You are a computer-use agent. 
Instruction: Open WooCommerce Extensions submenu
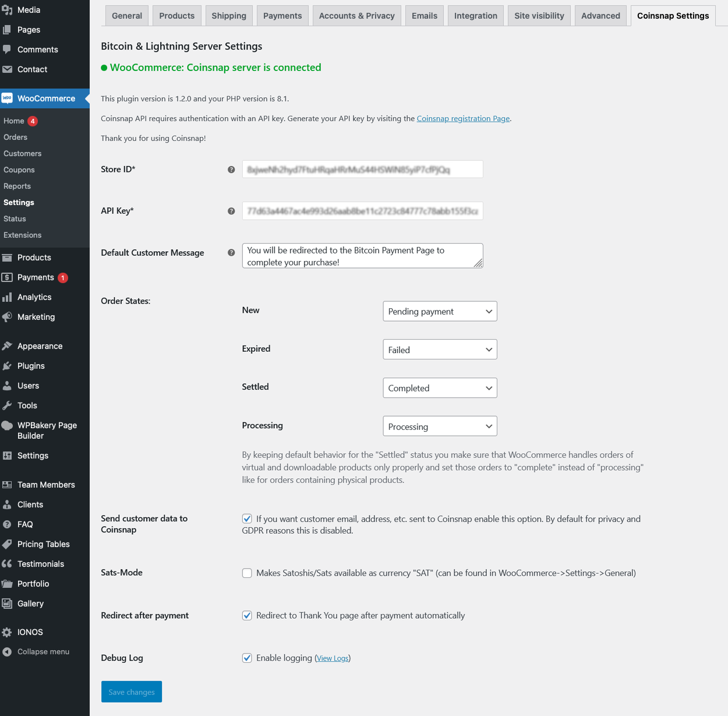23,235
